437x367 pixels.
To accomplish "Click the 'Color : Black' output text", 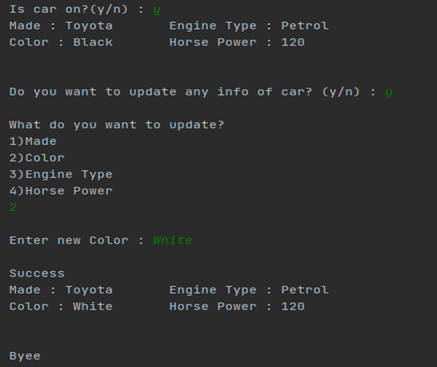I will 61,42.
